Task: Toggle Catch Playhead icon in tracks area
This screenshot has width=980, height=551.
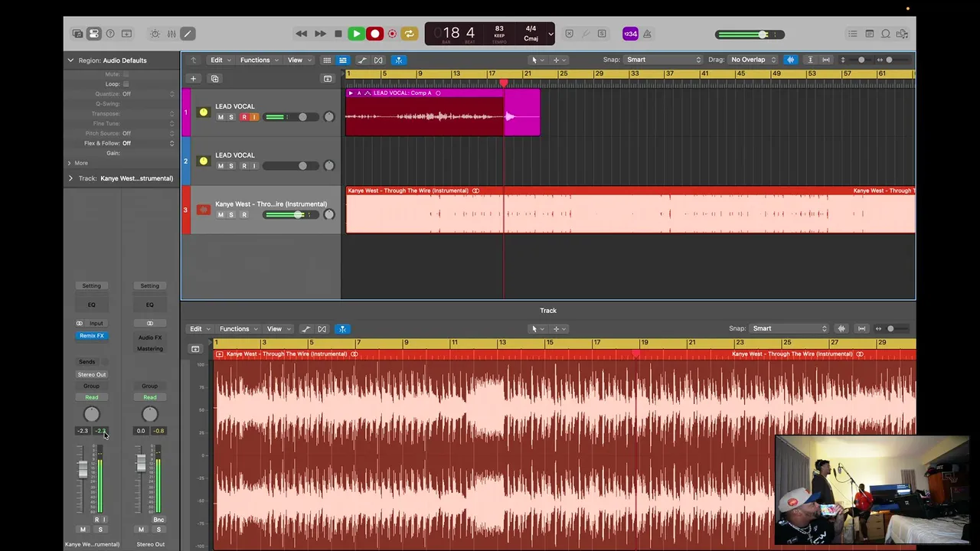Action: (x=398, y=60)
